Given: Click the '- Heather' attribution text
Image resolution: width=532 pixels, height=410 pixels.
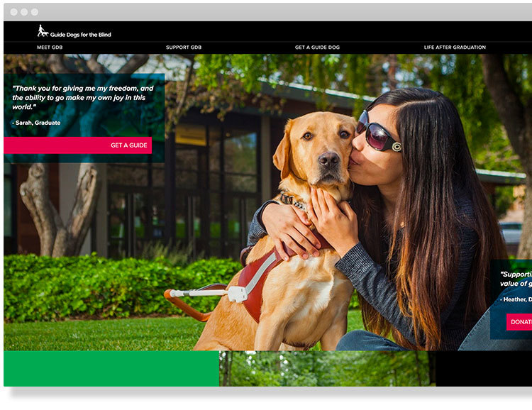Looking at the screenshot, I should tap(516, 299).
